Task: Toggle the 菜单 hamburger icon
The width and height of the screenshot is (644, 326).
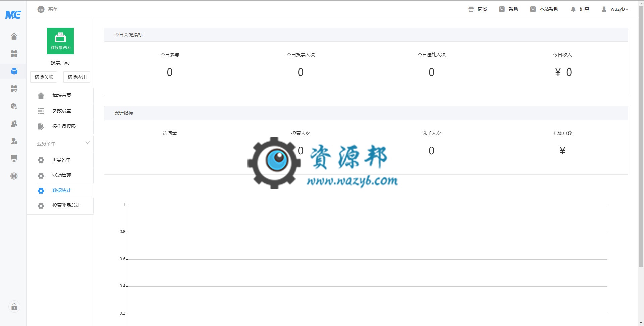Action: pos(41,9)
